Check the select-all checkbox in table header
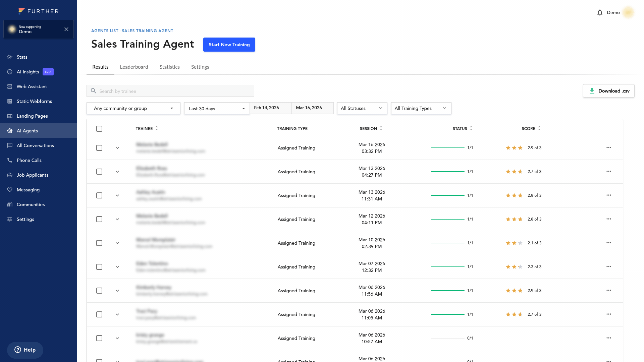The width and height of the screenshot is (644, 362). point(99,129)
